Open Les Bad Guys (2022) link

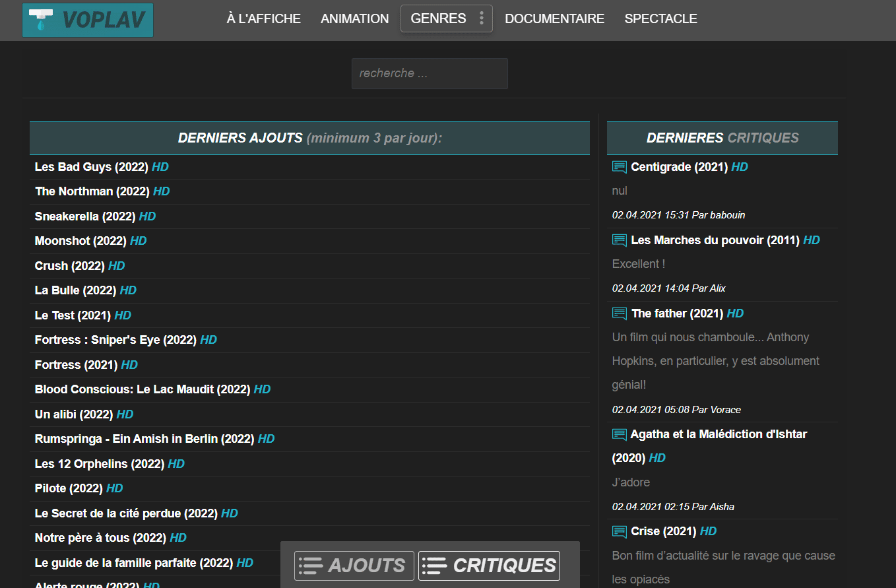point(91,167)
